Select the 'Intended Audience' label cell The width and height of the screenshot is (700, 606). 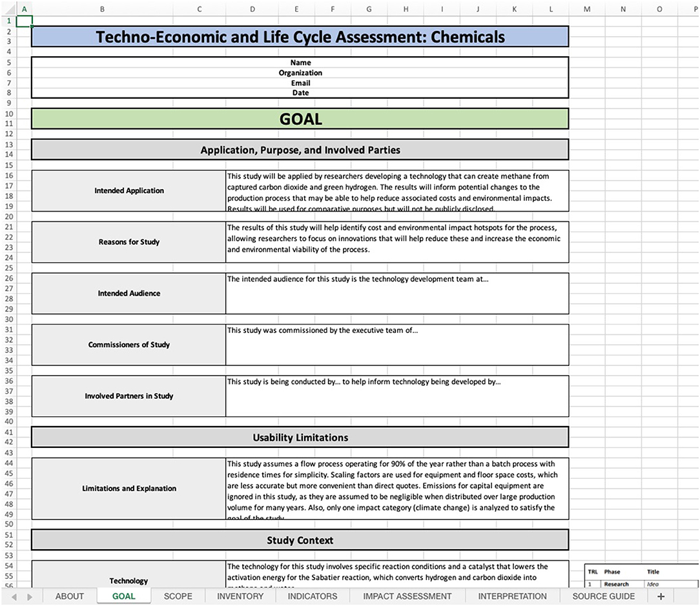coord(129,293)
